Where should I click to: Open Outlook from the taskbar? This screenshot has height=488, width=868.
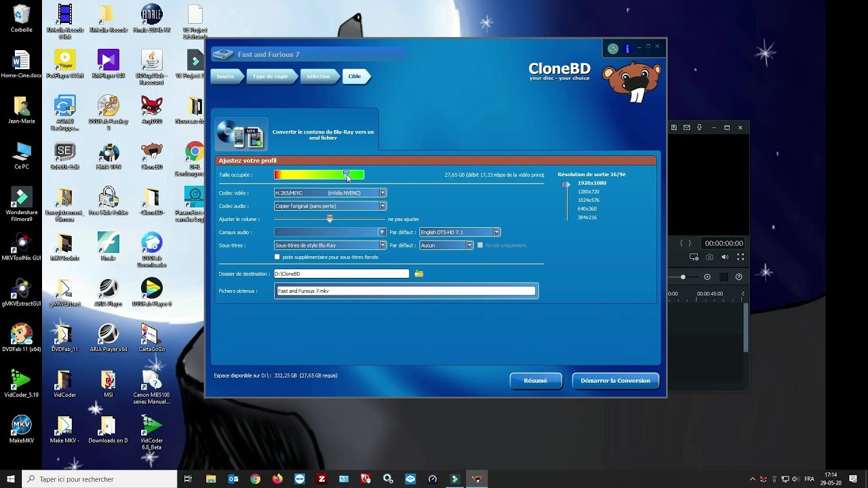tap(233, 479)
